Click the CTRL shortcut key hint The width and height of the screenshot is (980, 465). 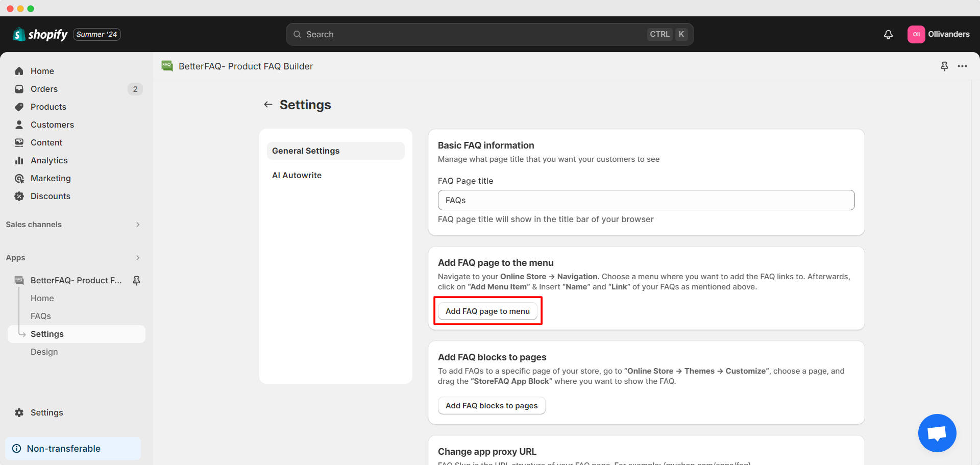[659, 34]
